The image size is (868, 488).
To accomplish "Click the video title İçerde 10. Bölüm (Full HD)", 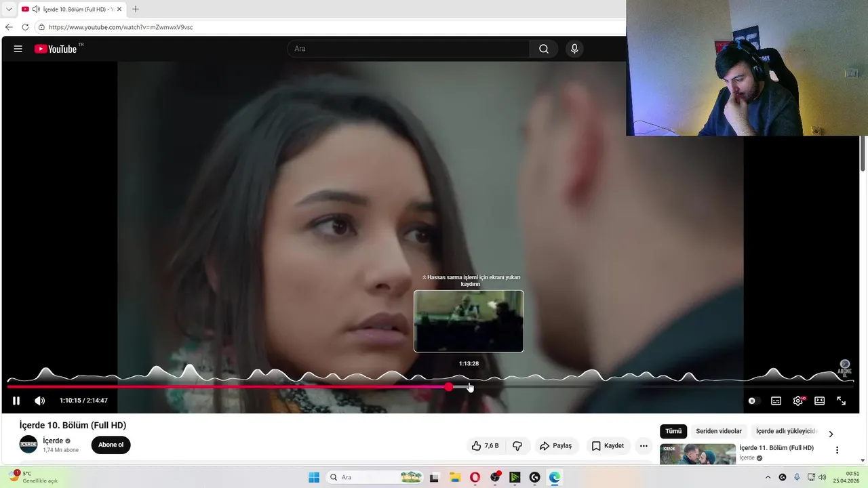I will click(x=73, y=425).
